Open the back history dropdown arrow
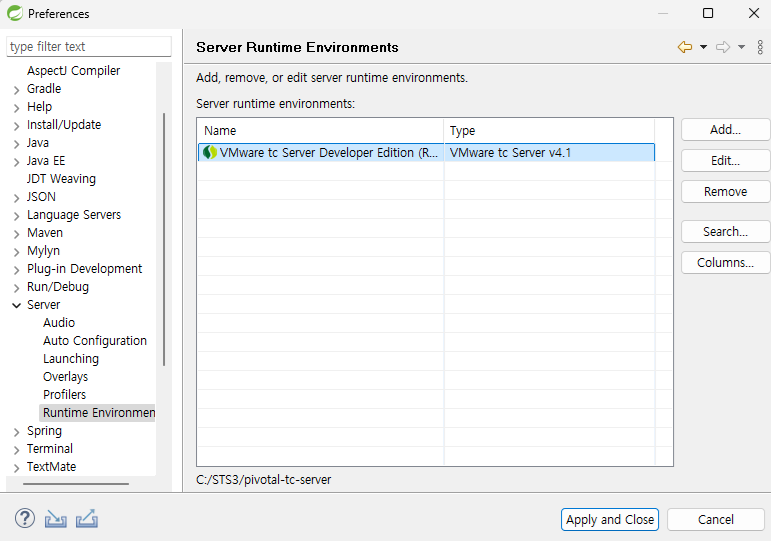Screen dimensions: 771x541 pyautogui.click(x=703, y=47)
